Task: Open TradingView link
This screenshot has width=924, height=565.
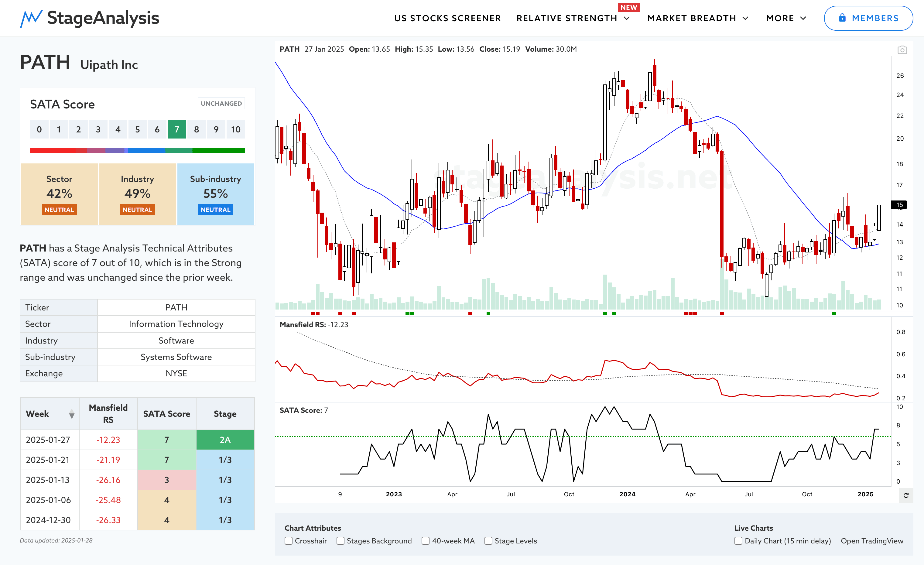Action: [x=872, y=541]
